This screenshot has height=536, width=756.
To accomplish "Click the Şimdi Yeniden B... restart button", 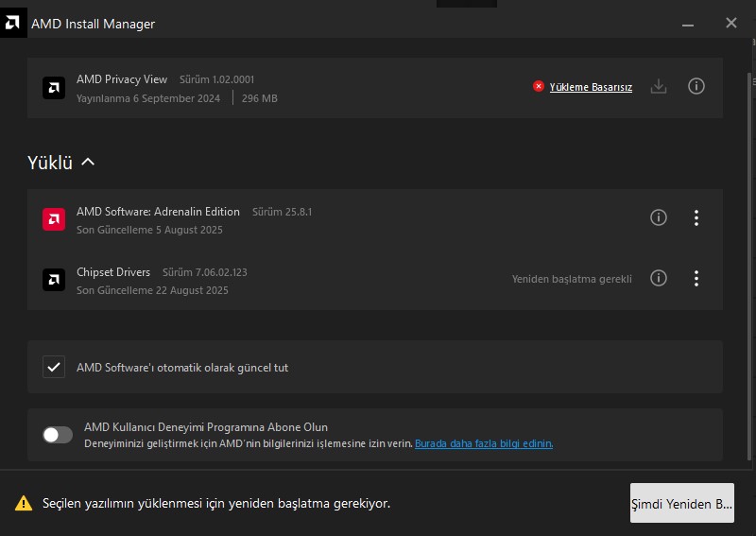I will 681,503.
